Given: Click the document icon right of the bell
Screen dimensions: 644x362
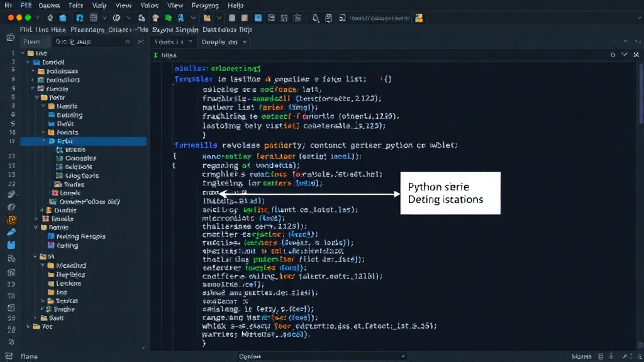Looking at the screenshot, I should 328,18.
